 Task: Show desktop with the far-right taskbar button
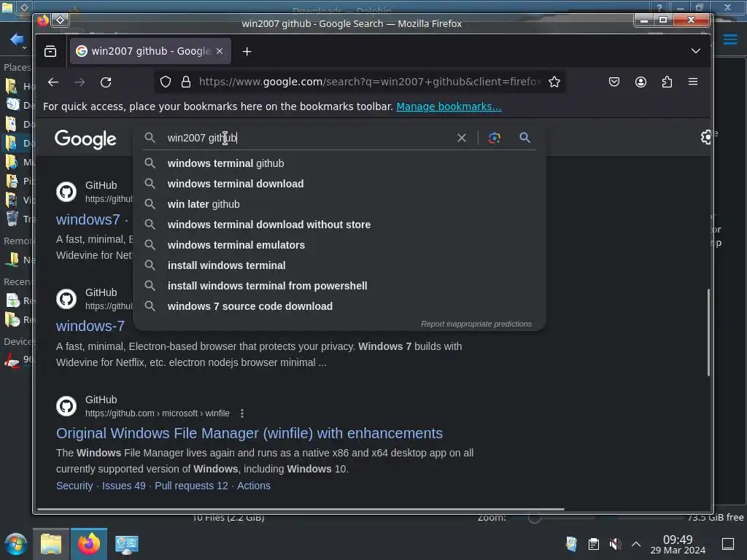point(728,544)
